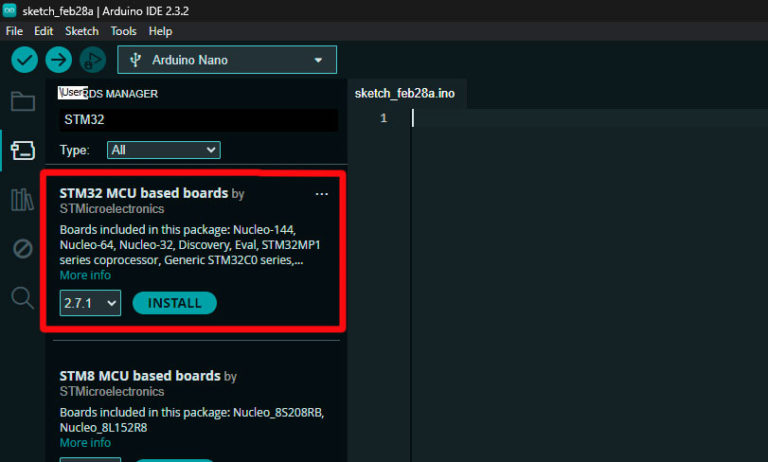Install the STM32 MCU based boards package
The image size is (768, 462).
tap(174, 303)
